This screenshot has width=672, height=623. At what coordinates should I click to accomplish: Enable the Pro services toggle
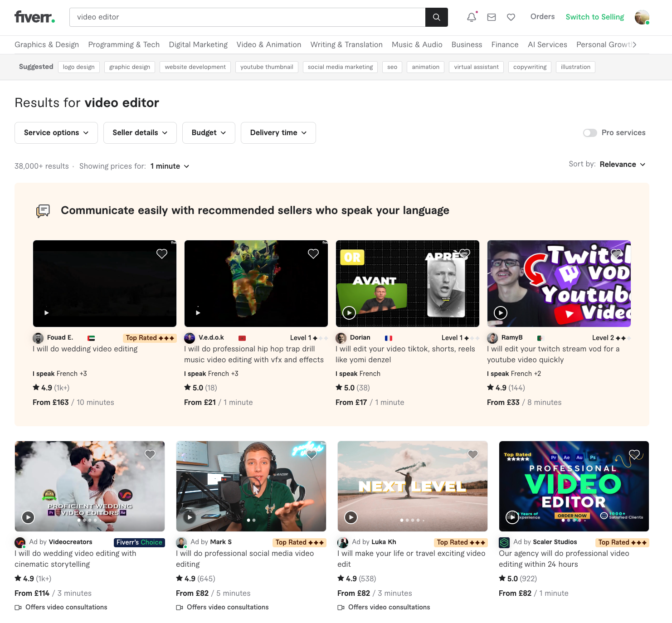point(590,132)
